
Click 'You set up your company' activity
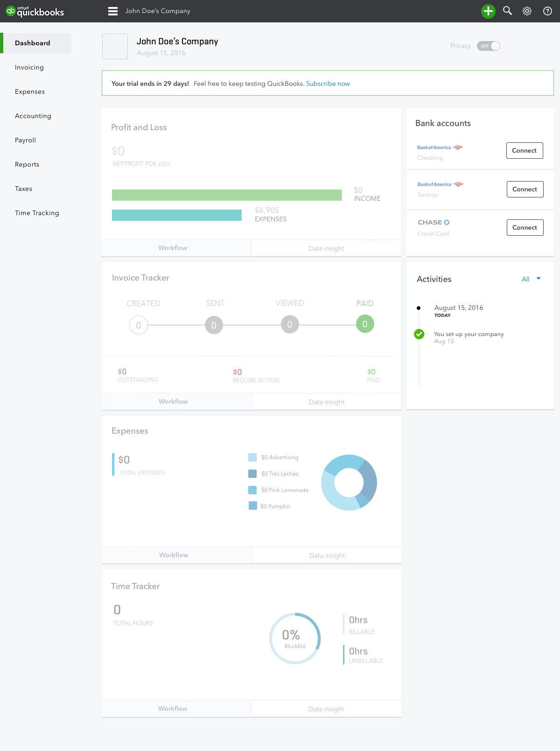[x=469, y=334]
